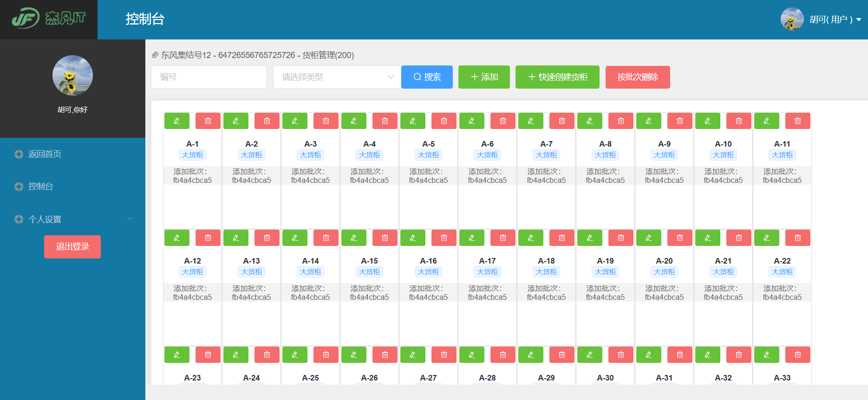Click the 大货柜 tag under A-1
This screenshot has width=868, height=400.
192,155
